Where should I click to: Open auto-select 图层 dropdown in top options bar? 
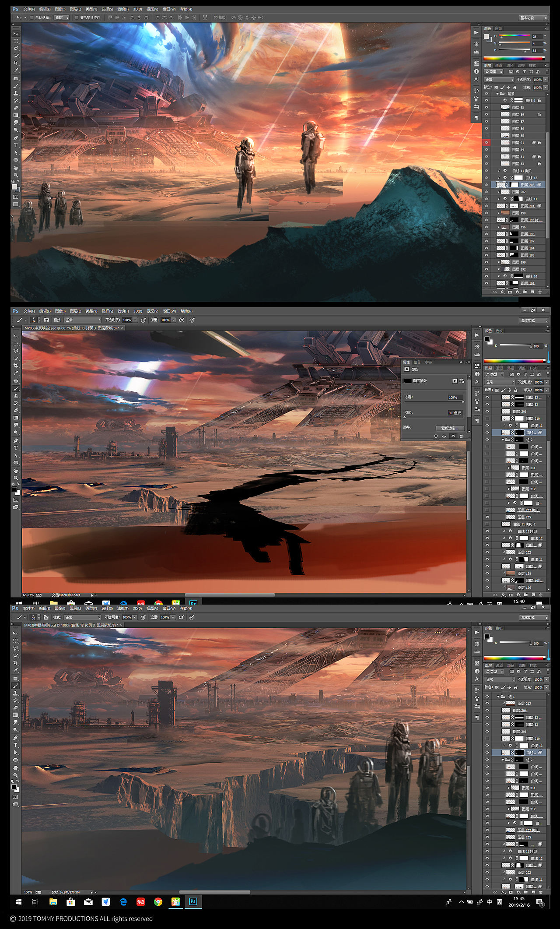tap(61, 18)
